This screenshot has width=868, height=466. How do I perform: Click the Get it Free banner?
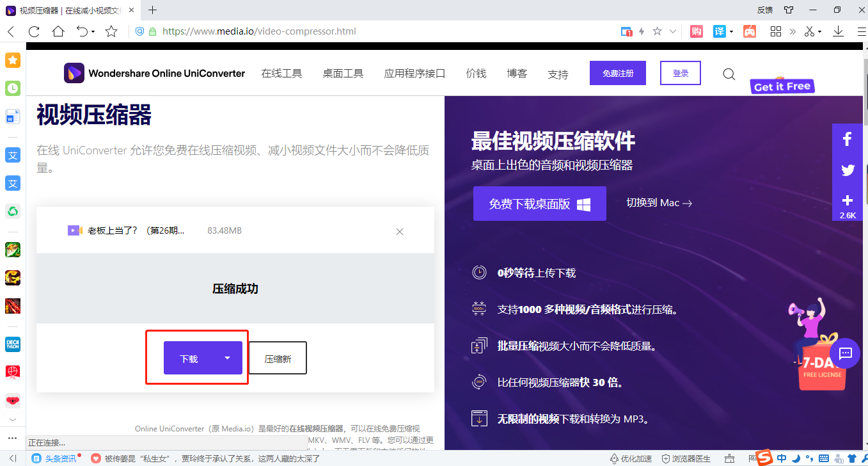pyautogui.click(x=782, y=86)
